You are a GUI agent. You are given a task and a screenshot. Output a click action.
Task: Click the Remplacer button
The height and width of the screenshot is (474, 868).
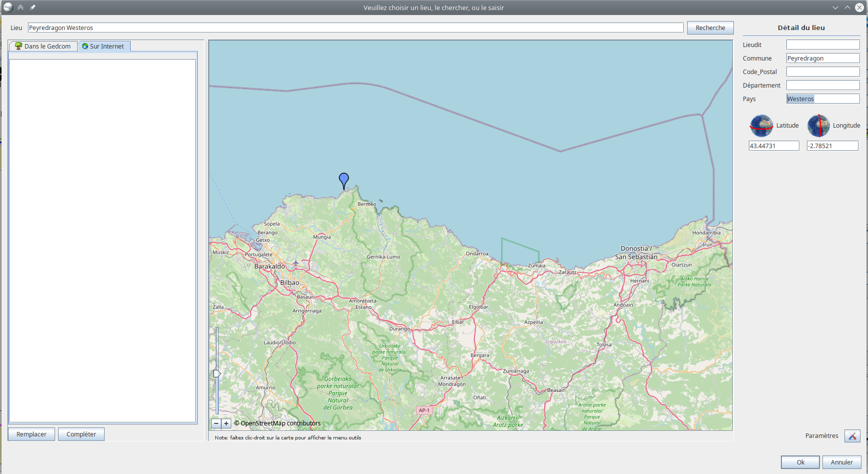32,434
